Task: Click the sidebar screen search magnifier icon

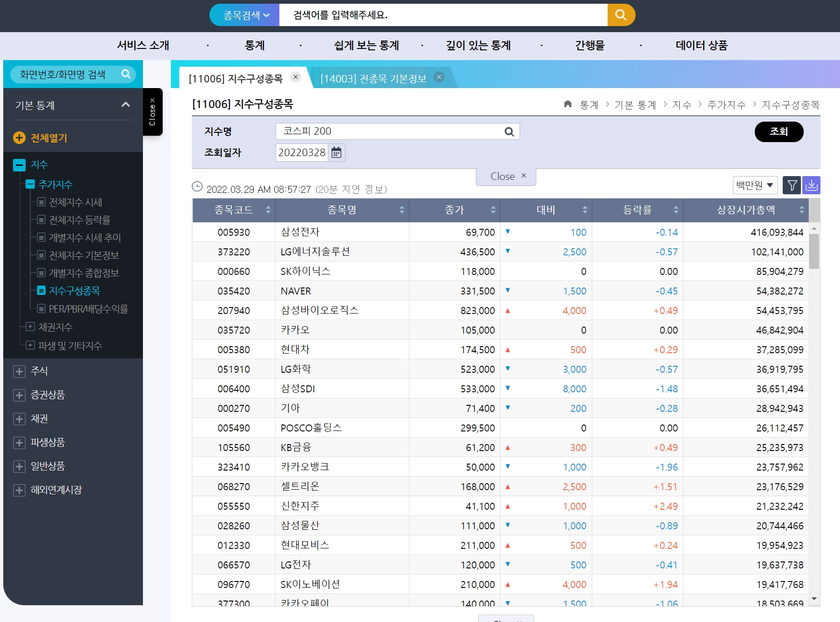Action: pyautogui.click(x=126, y=74)
